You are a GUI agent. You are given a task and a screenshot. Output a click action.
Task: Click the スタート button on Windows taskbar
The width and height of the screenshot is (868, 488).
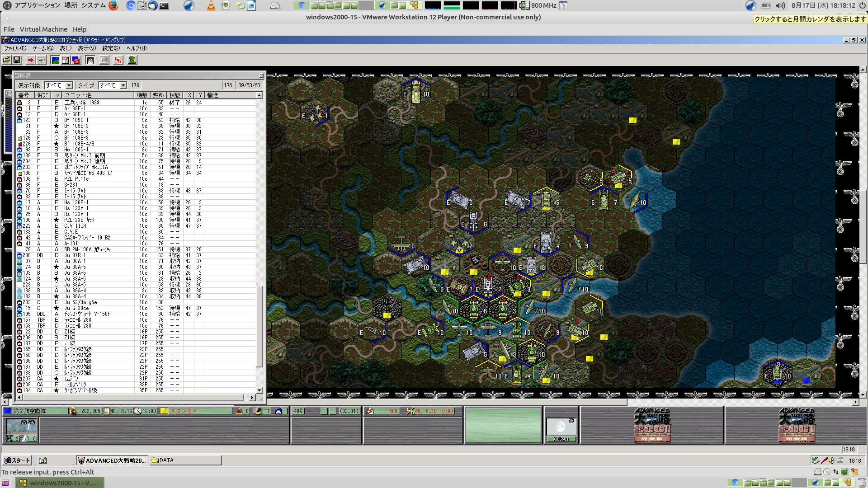tap(17, 460)
